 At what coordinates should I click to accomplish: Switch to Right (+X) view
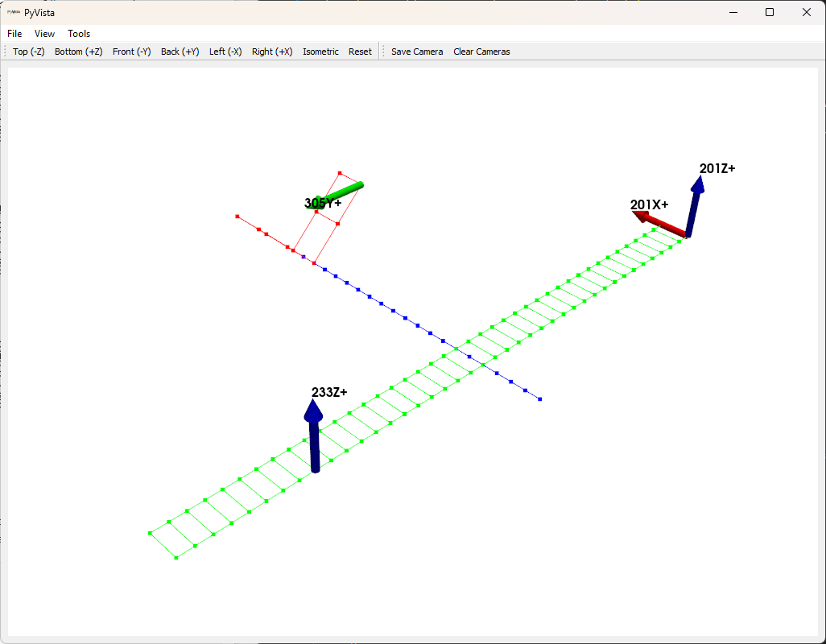click(272, 52)
